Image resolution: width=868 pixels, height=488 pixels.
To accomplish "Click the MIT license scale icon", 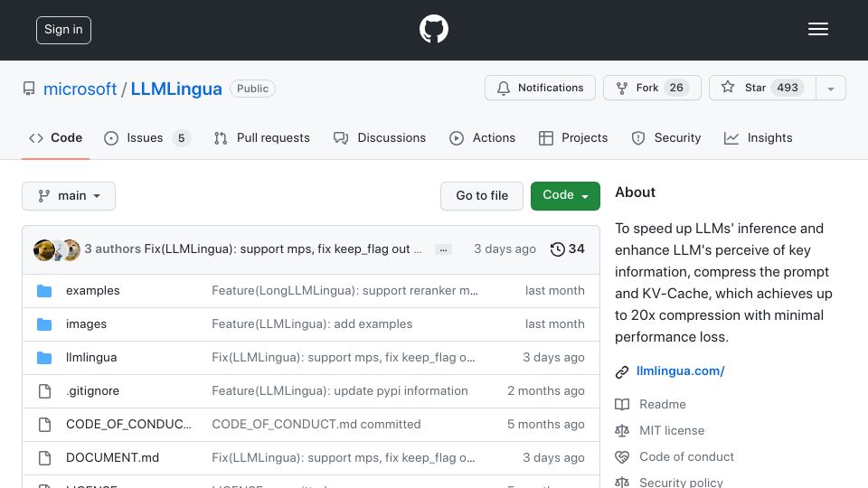I will pyautogui.click(x=622, y=430).
